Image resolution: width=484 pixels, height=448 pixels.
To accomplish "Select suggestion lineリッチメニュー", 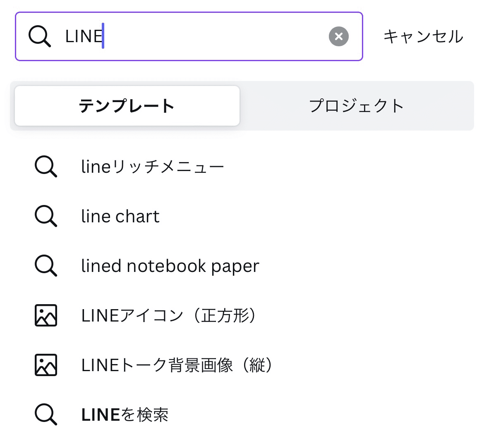I will coord(153,167).
